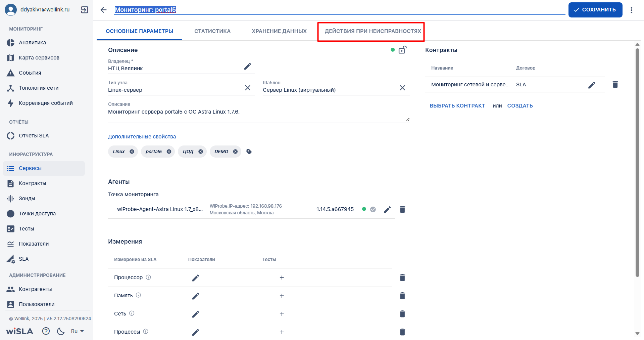Click the user avatar icon

tap(11, 10)
